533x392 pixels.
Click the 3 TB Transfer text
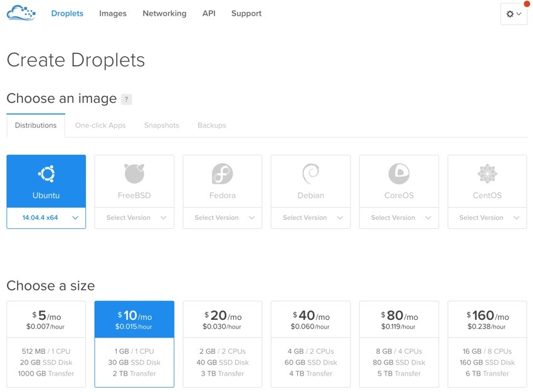click(223, 374)
